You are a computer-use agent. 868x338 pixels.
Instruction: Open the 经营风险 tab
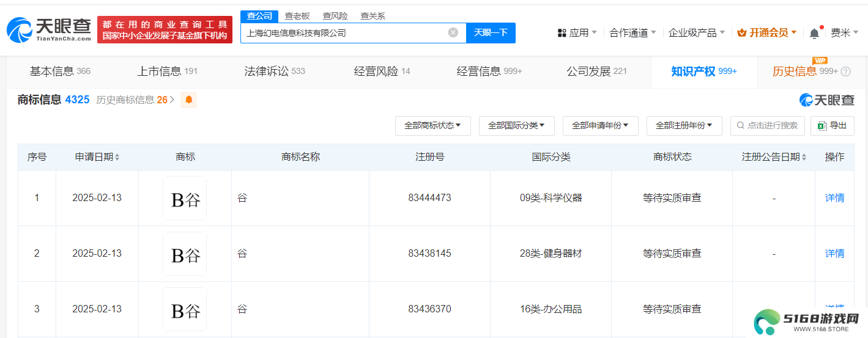[382, 72]
